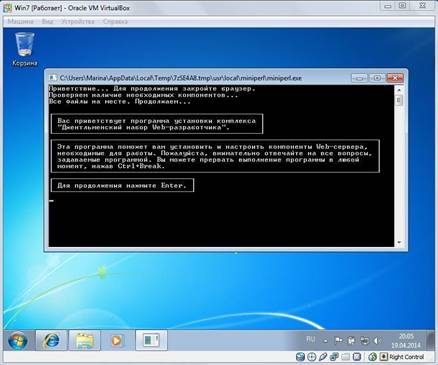Maximize the VirtualBox Win7 window
This screenshot has width=438, height=365.
tap(403, 6)
